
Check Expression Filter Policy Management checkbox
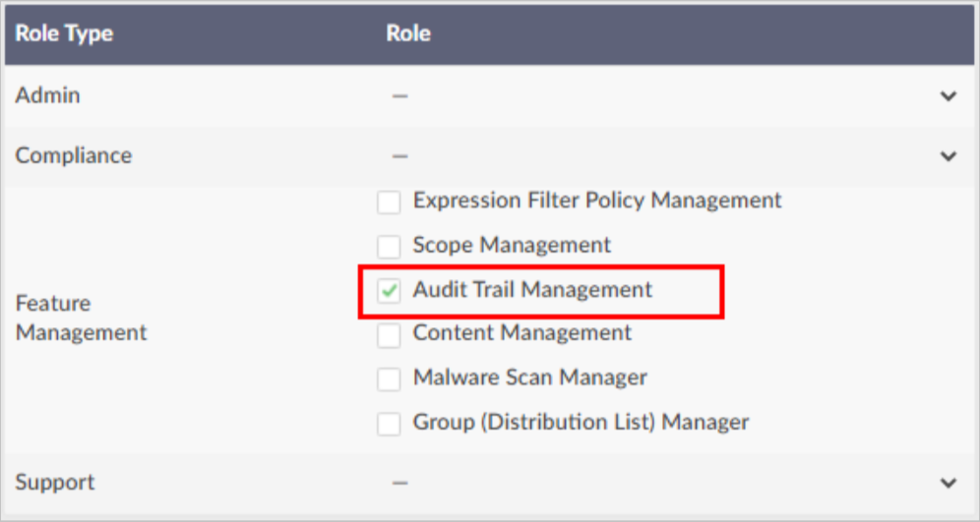389,203
